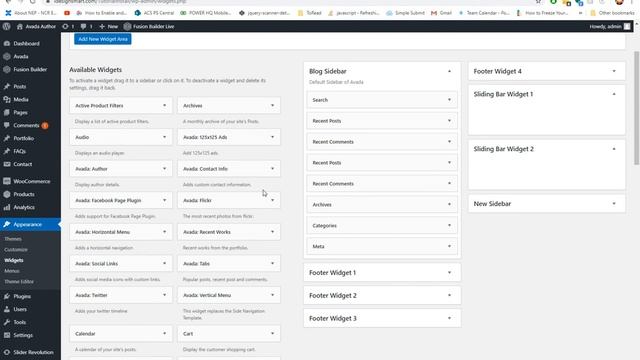
Task: Open the Media library icon
Action: [7, 100]
